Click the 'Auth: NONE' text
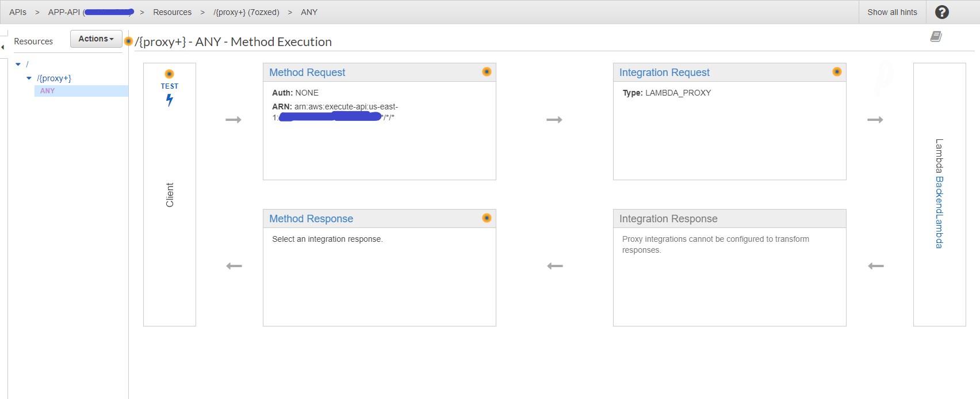 [295, 93]
